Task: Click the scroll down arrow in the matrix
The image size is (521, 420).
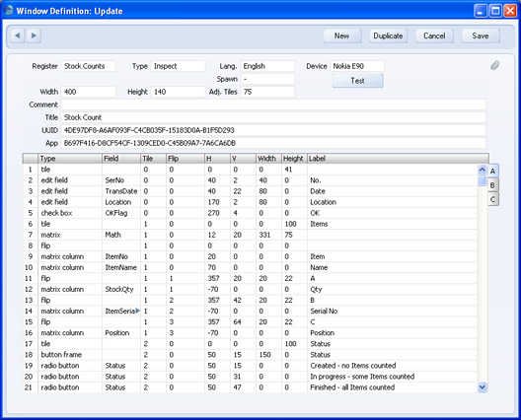Action: 483,387
